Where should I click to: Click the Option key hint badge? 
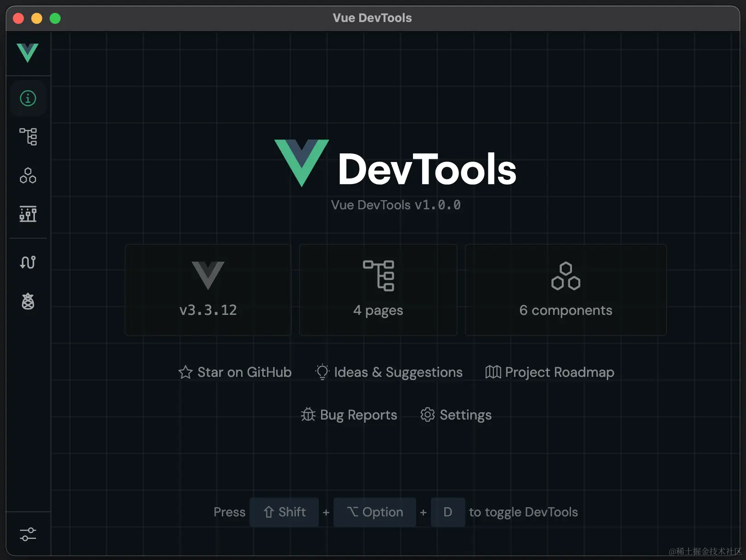tap(374, 512)
